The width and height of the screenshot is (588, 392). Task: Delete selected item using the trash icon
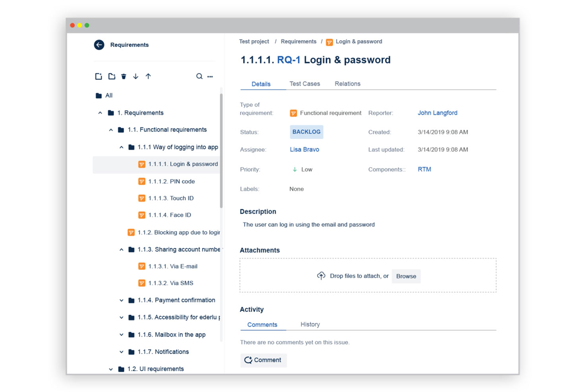click(124, 76)
